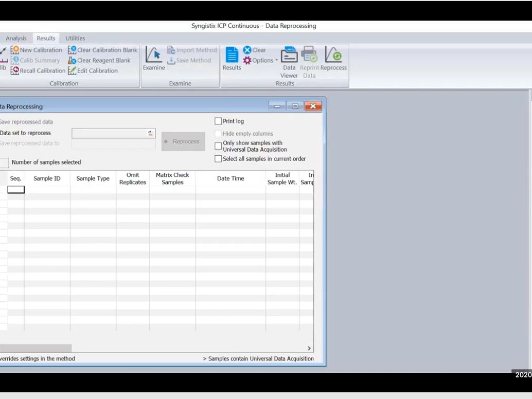Click the Omit Replicates column header
This screenshot has height=399, width=532.
[x=133, y=178]
